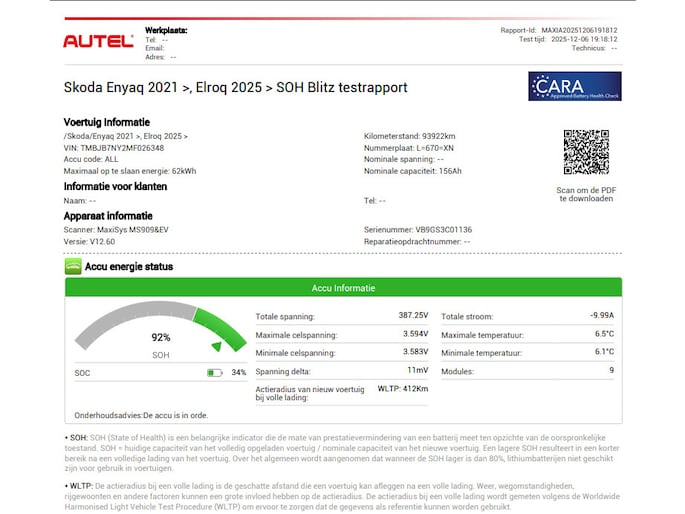Click the Apparaat informatie heading
Screen dimensions: 685x514
(108, 215)
